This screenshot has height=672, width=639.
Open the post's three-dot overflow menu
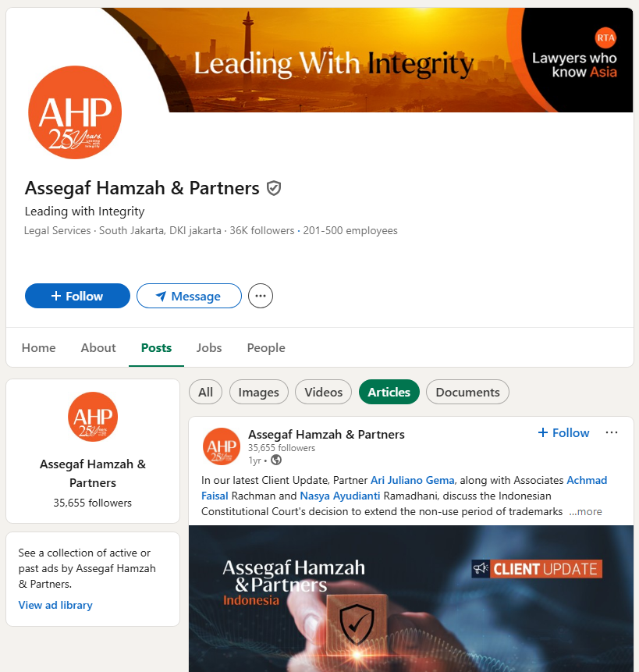612,432
